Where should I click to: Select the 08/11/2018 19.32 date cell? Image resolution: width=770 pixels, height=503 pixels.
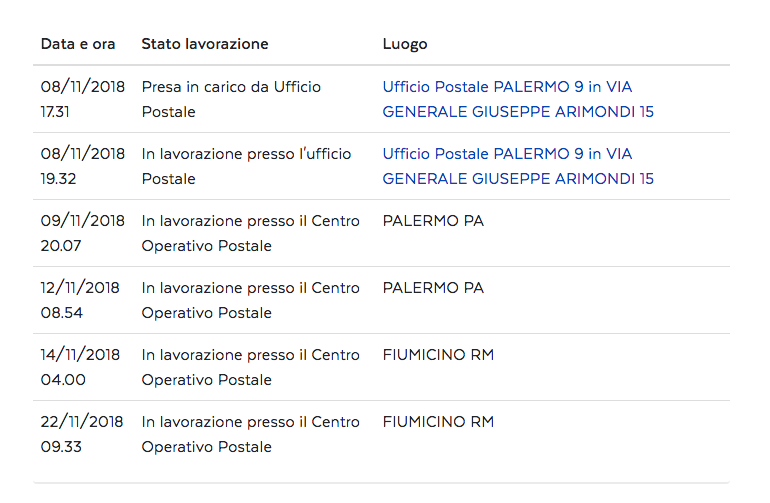pos(82,166)
